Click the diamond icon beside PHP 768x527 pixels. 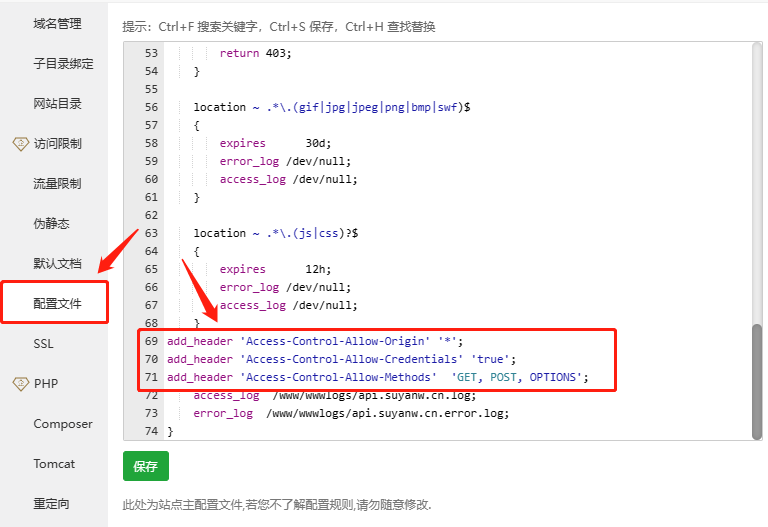point(21,384)
